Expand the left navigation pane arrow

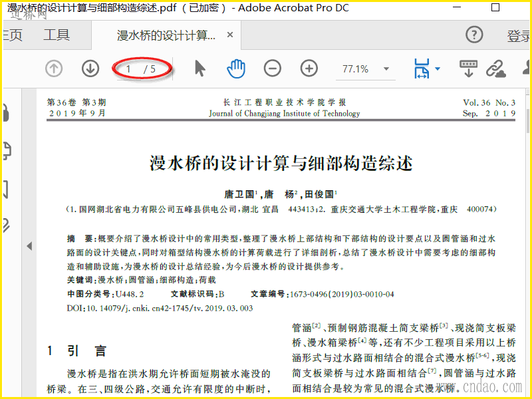29,246
